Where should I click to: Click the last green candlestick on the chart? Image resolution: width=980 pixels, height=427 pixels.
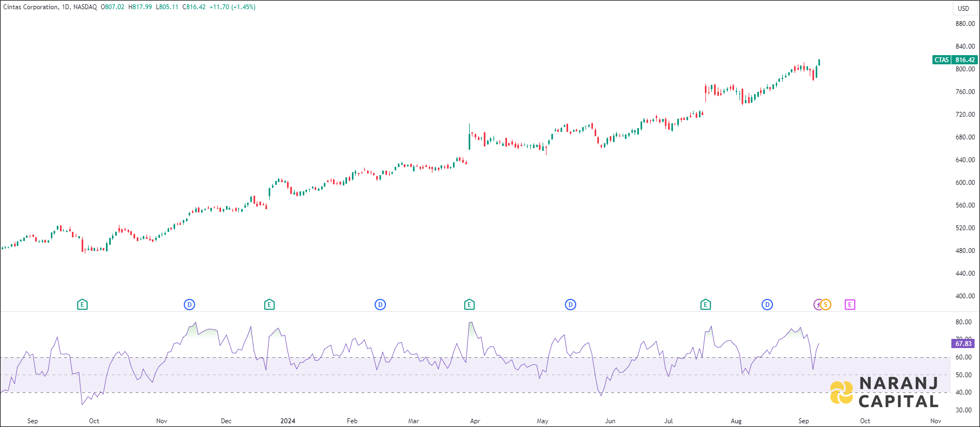819,62
